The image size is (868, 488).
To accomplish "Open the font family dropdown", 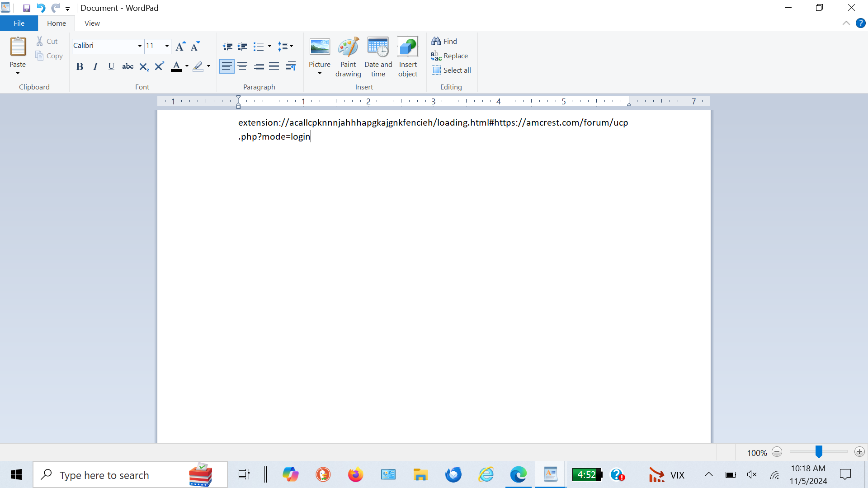I will coord(140,46).
